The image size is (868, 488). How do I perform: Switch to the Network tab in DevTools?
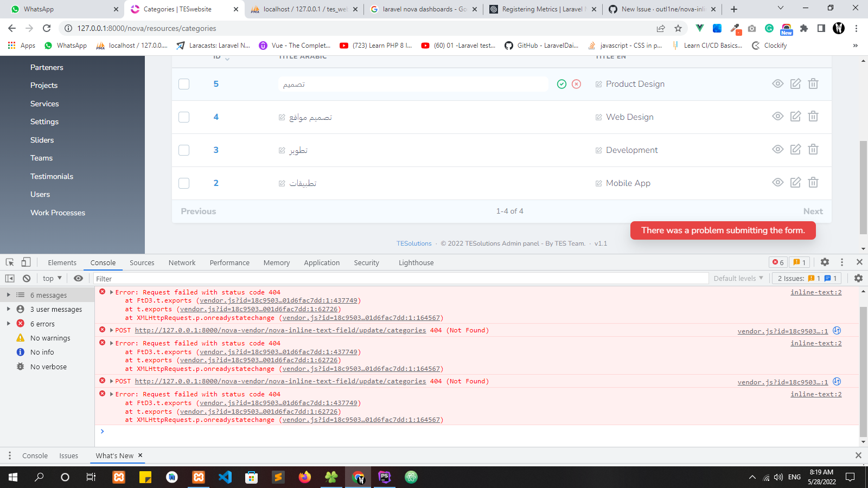point(182,262)
